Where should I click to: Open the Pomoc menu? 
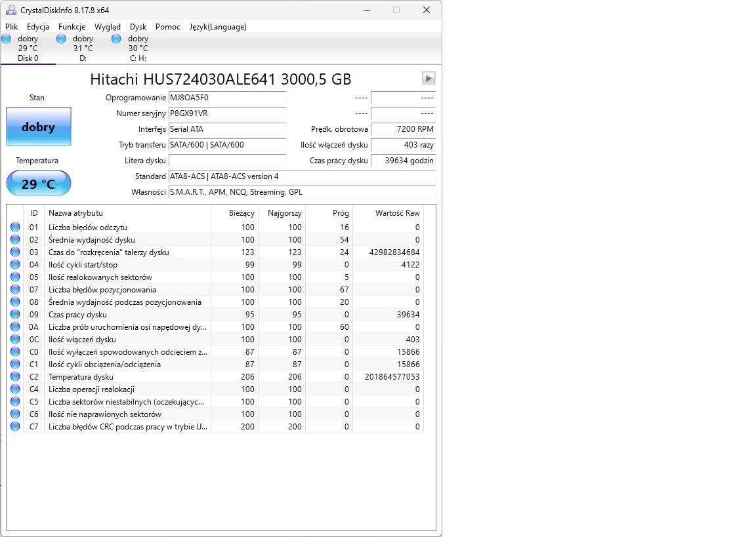pos(167,27)
